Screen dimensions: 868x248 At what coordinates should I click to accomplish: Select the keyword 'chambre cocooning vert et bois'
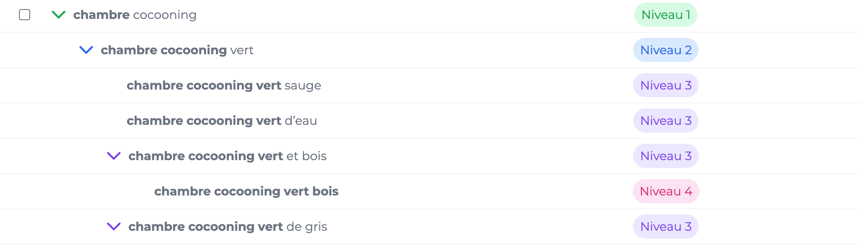227,156
